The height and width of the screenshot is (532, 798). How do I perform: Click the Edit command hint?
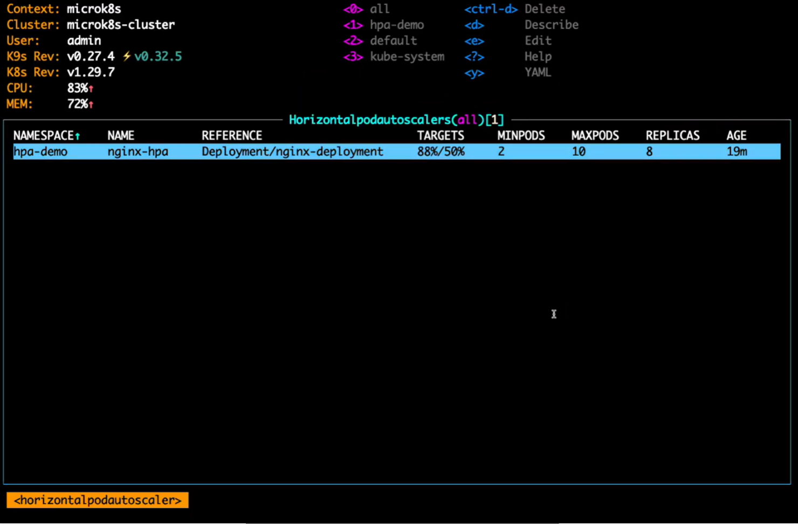538,40
